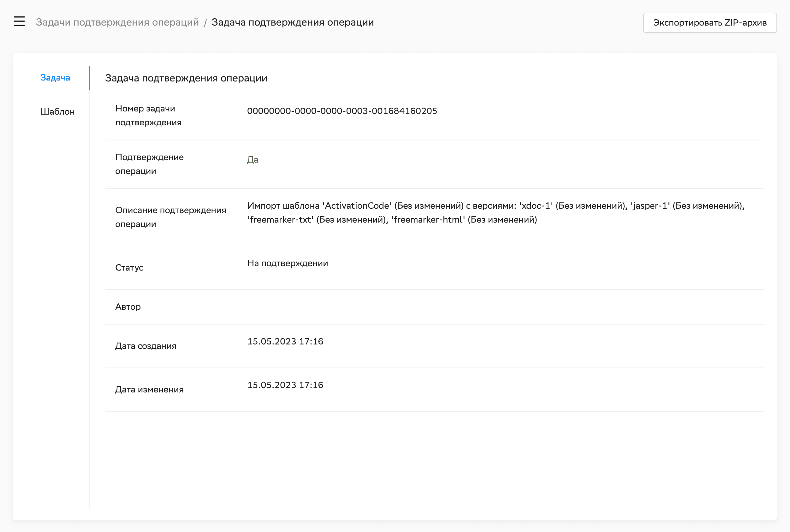Click the Статус field label
The height and width of the screenshot is (532, 790).
click(129, 268)
